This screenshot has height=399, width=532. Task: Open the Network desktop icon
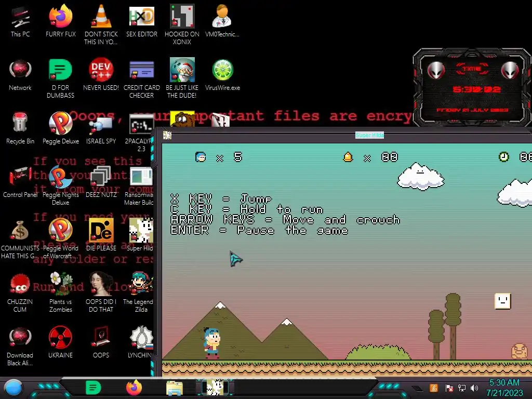point(20,75)
